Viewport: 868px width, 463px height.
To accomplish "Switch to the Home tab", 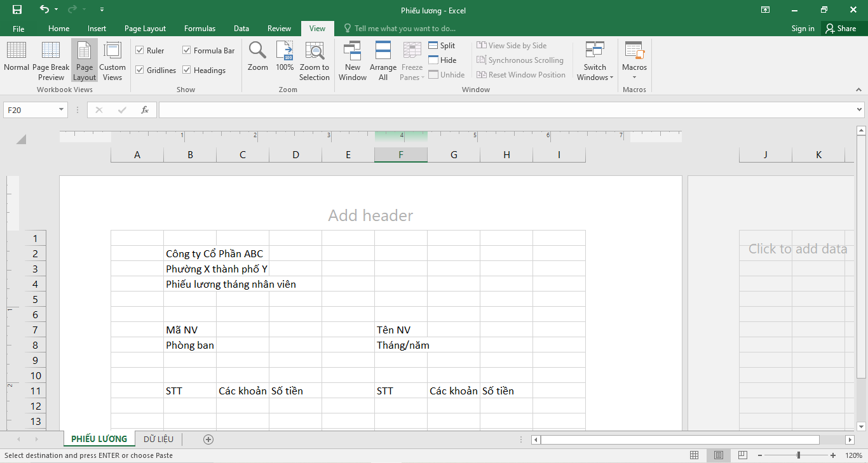I will coord(59,29).
